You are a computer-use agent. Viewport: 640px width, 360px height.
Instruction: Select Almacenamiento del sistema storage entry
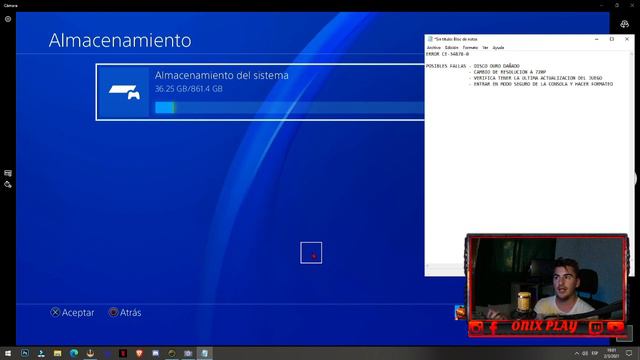[x=260, y=92]
